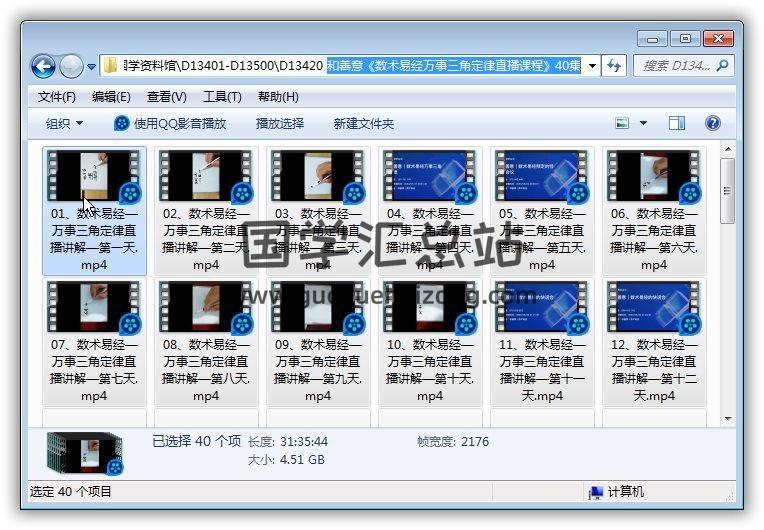Refresh the folder view
This screenshot has height=530, width=764.
coord(614,66)
